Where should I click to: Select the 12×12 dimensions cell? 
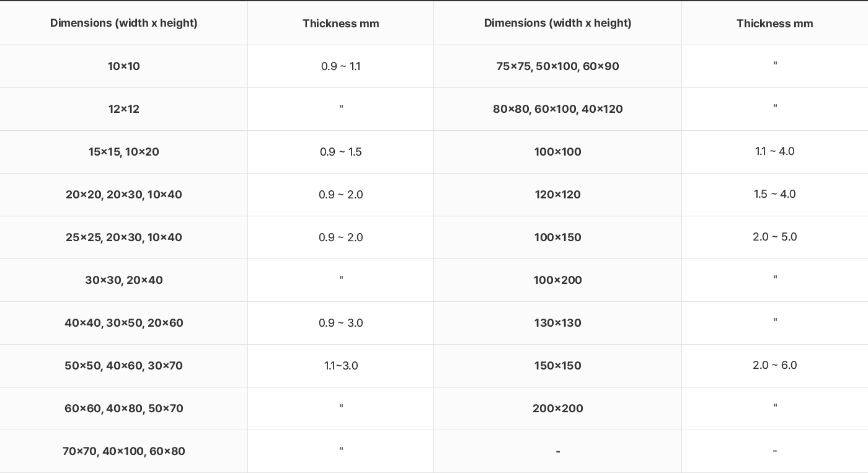click(124, 109)
